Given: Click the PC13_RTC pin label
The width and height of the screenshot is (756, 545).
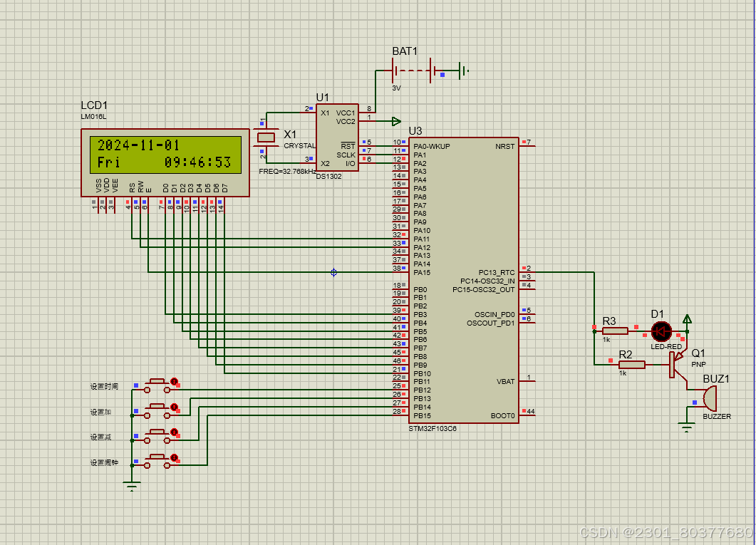Looking at the screenshot, I should pyautogui.click(x=497, y=273).
